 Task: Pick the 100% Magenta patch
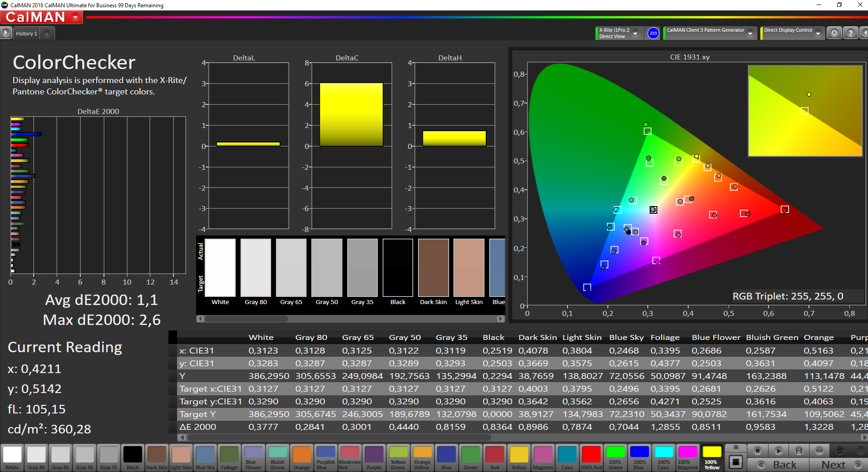688,458
